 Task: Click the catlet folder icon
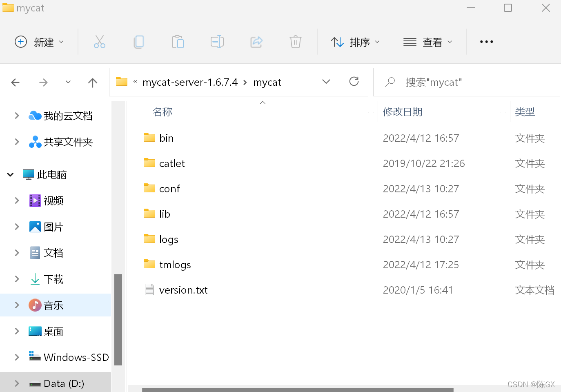point(149,163)
